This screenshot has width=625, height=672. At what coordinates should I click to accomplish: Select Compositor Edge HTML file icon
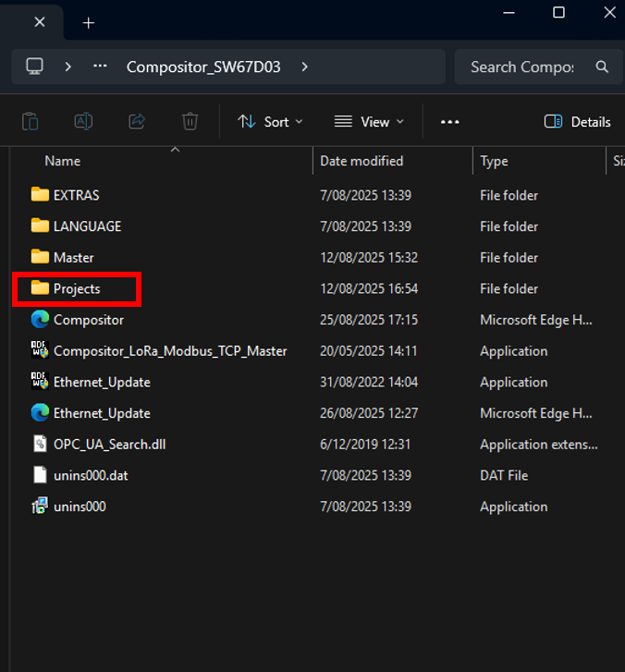[x=40, y=319]
